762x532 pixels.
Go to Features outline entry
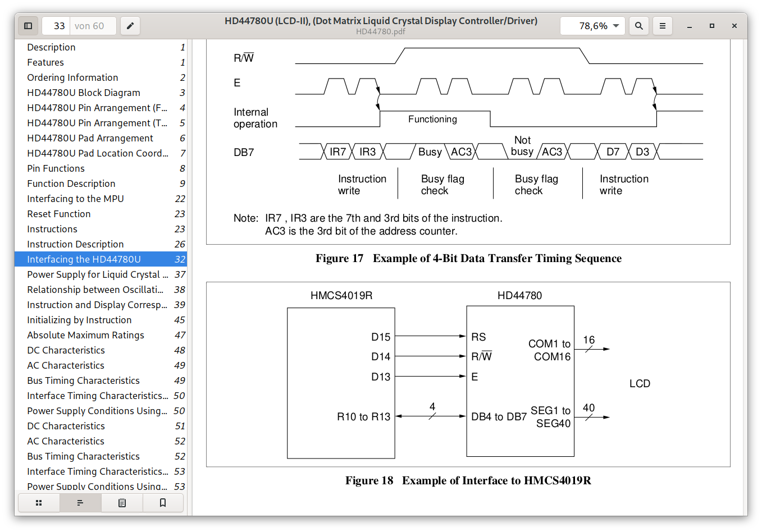click(x=101, y=62)
